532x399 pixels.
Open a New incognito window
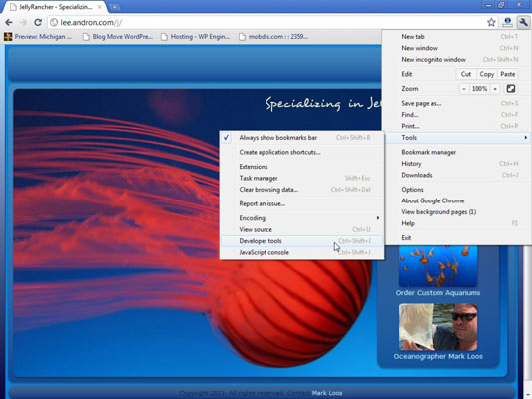[458, 60]
